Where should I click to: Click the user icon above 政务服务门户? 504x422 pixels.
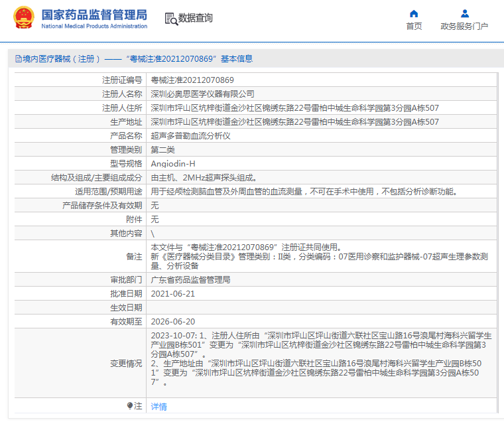click(x=464, y=13)
